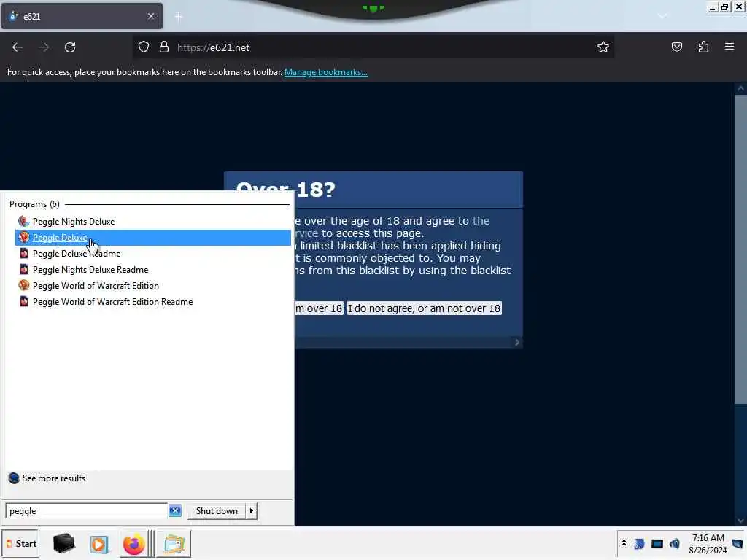Open the file explorer taskbar icon
This screenshot has width=747, height=560.
(174, 544)
